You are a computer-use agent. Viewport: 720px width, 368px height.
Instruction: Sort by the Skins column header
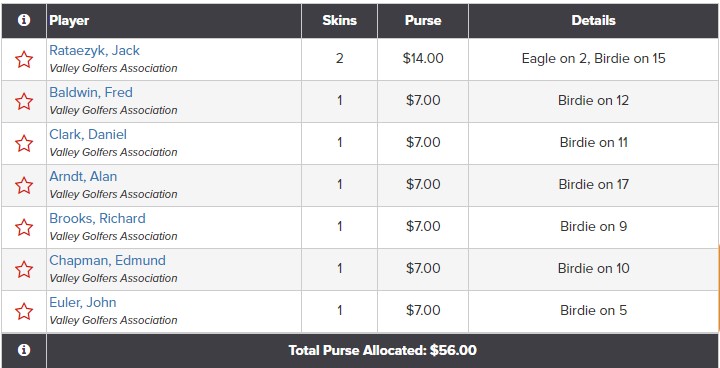339,21
